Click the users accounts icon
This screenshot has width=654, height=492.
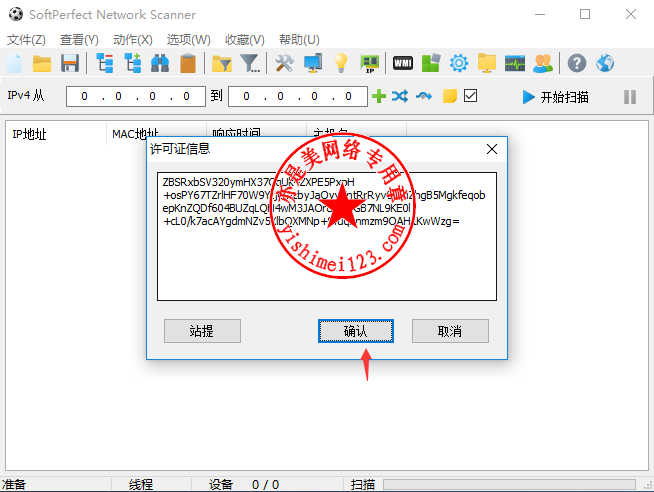pos(543,63)
